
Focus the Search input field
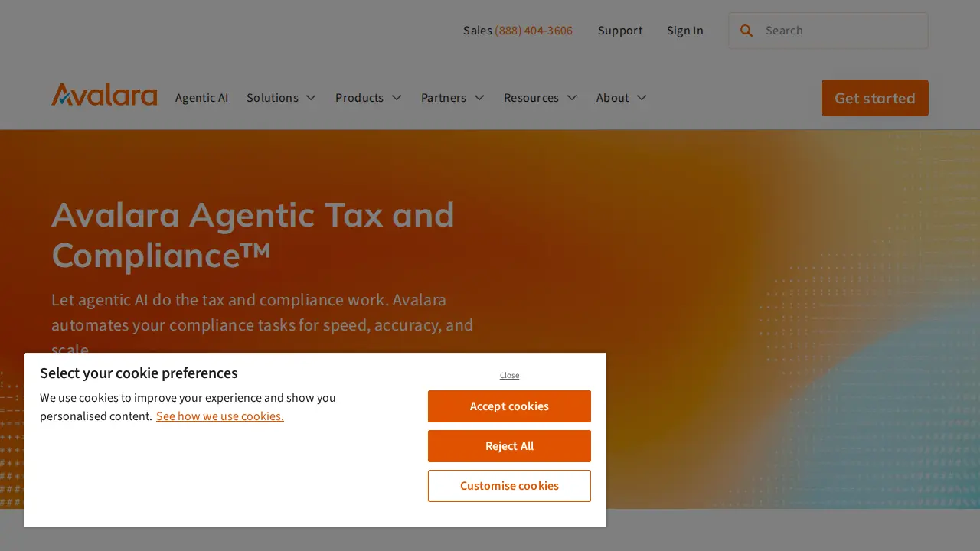[x=828, y=31]
